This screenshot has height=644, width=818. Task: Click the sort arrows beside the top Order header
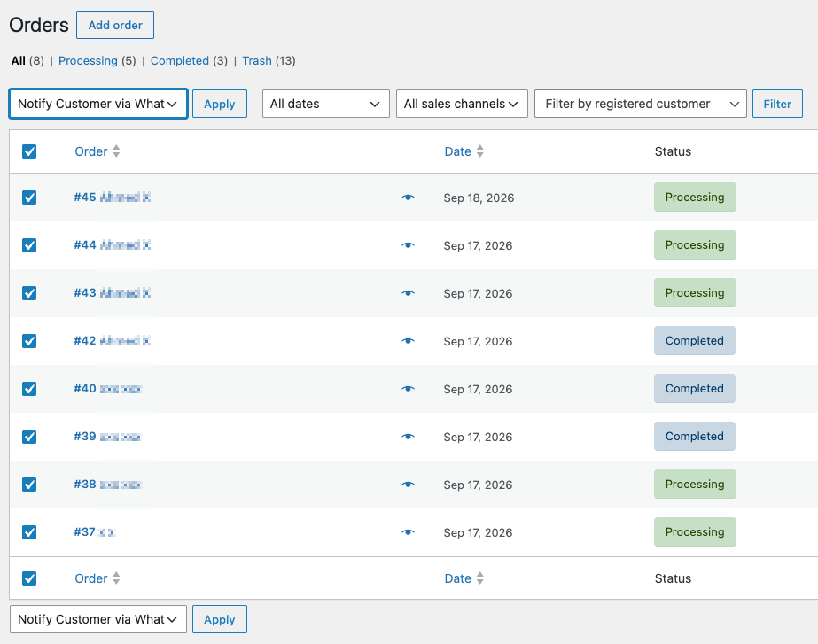[116, 151]
